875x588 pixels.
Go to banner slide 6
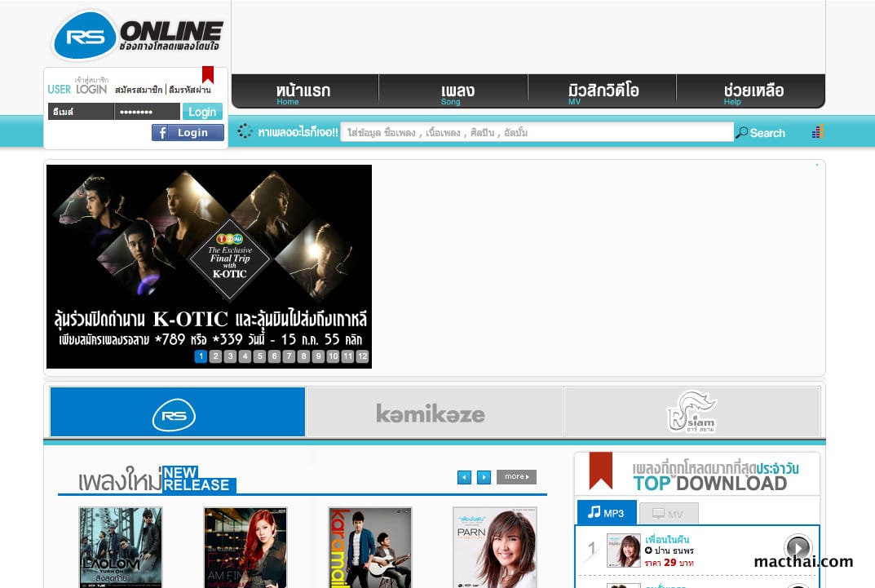click(274, 356)
